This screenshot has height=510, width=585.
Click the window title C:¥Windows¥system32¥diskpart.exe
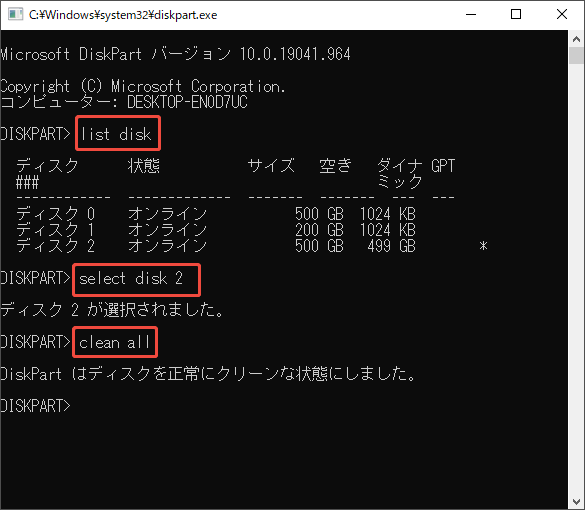click(x=123, y=15)
